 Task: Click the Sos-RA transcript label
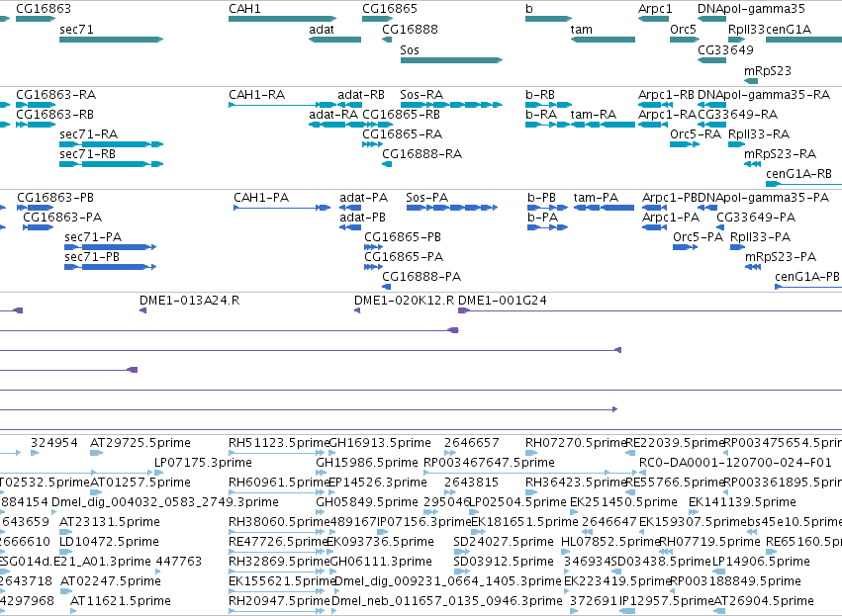421,95
